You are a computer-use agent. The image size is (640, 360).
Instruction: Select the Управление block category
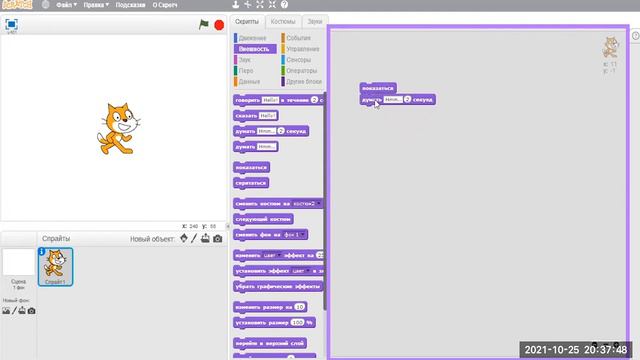click(x=302, y=49)
